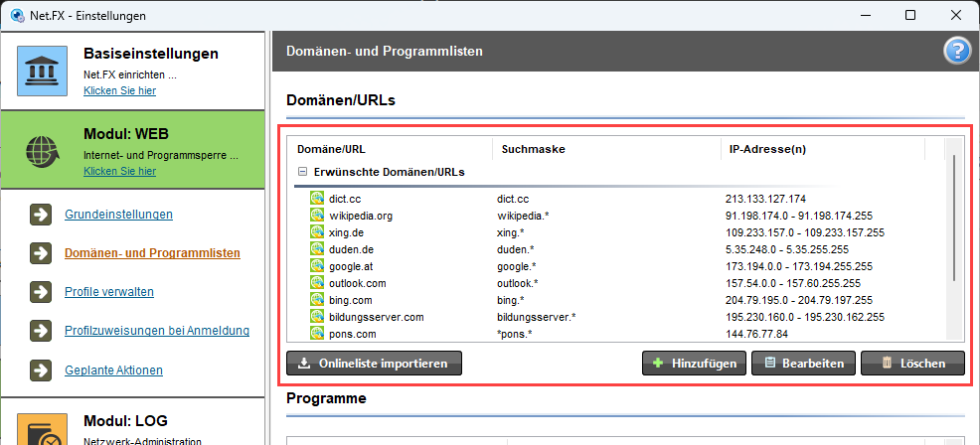Select the bildungsserver.com domain entry
The width and height of the screenshot is (980, 445).
pyautogui.click(x=377, y=317)
